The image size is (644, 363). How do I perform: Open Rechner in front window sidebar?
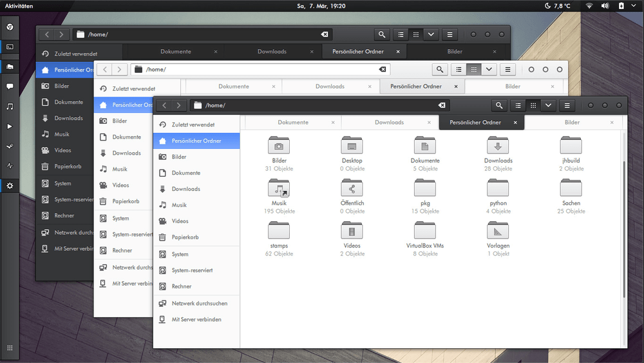(x=196, y=286)
